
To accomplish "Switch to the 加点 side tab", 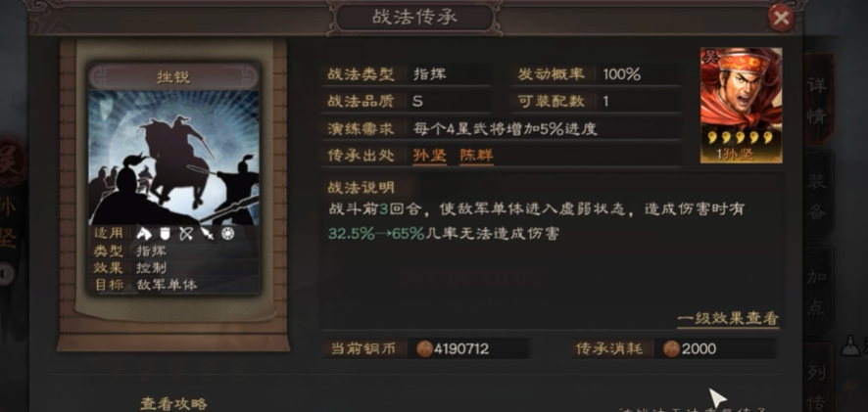I will click(x=817, y=291).
